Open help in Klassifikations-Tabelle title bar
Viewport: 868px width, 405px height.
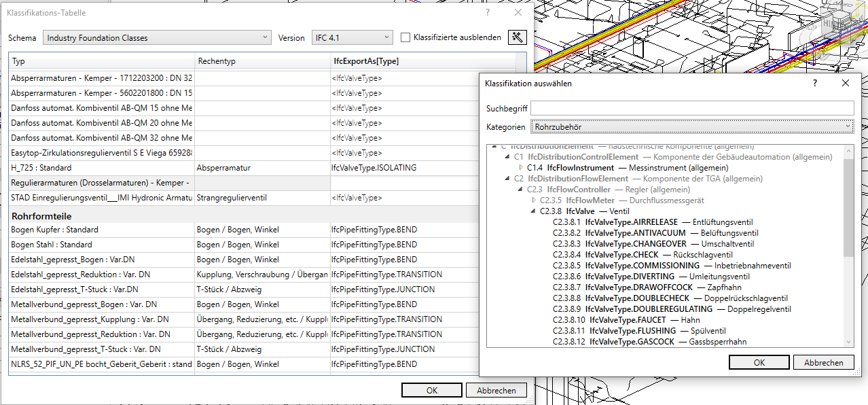[x=487, y=13]
